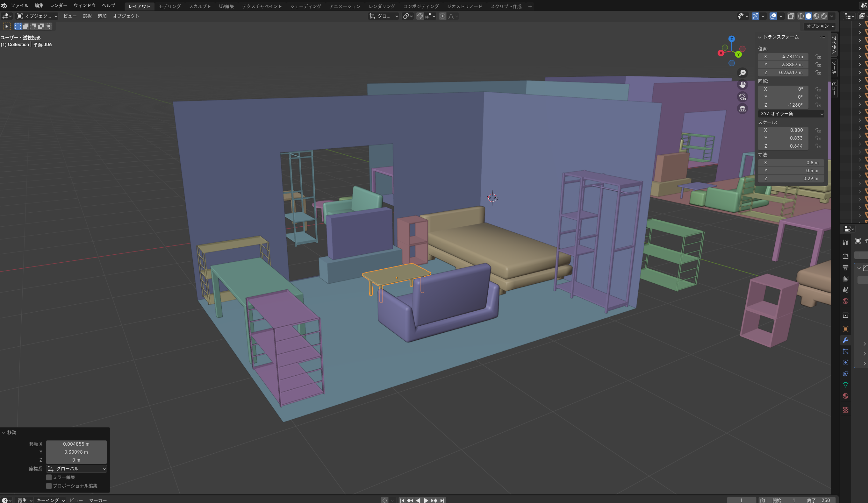Image resolution: width=868 pixels, height=503 pixels.
Task: Toggle X-ray display button
Action: pos(791,16)
